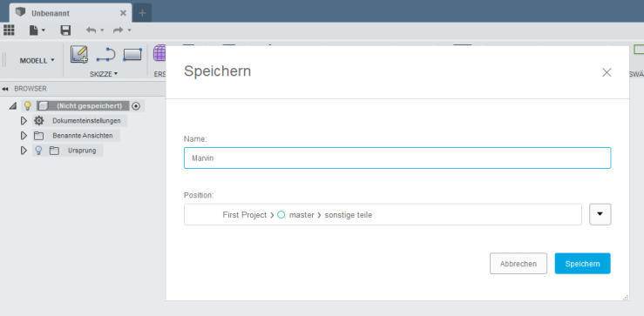This screenshot has width=644, height=316.
Task: Select the Line sketch tool
Action: 106,55
